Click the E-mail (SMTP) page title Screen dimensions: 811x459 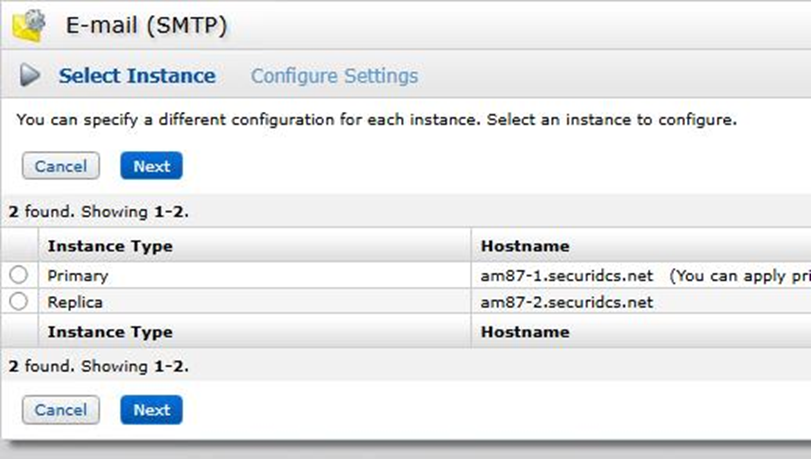click(x=146, y=26)
